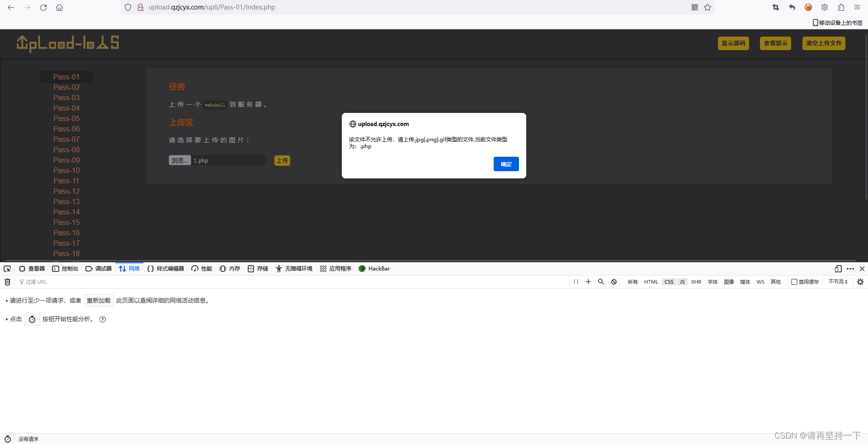The image size is (868, 444).
Task: Toggle the CSS request filter
Action: click(x=669, y=282)
